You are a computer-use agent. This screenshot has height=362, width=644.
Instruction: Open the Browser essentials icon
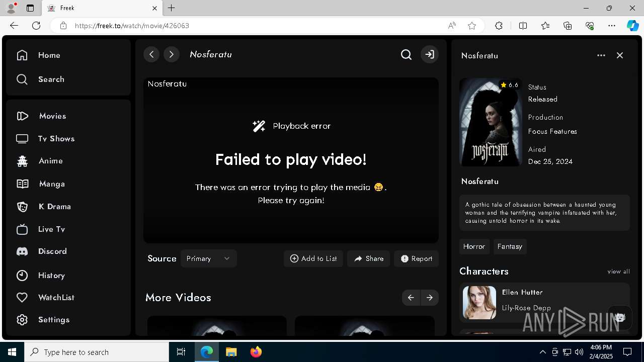point(590,26)
